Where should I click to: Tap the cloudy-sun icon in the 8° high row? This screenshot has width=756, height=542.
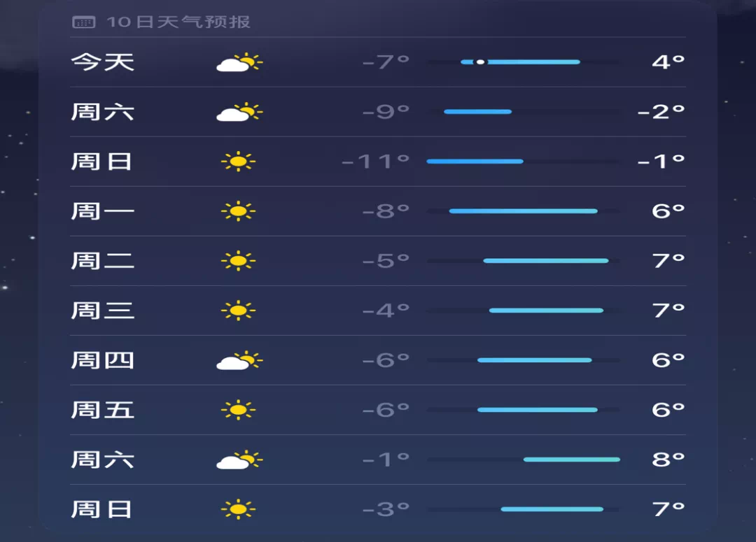pyautogui.click(x=239, y=460)
